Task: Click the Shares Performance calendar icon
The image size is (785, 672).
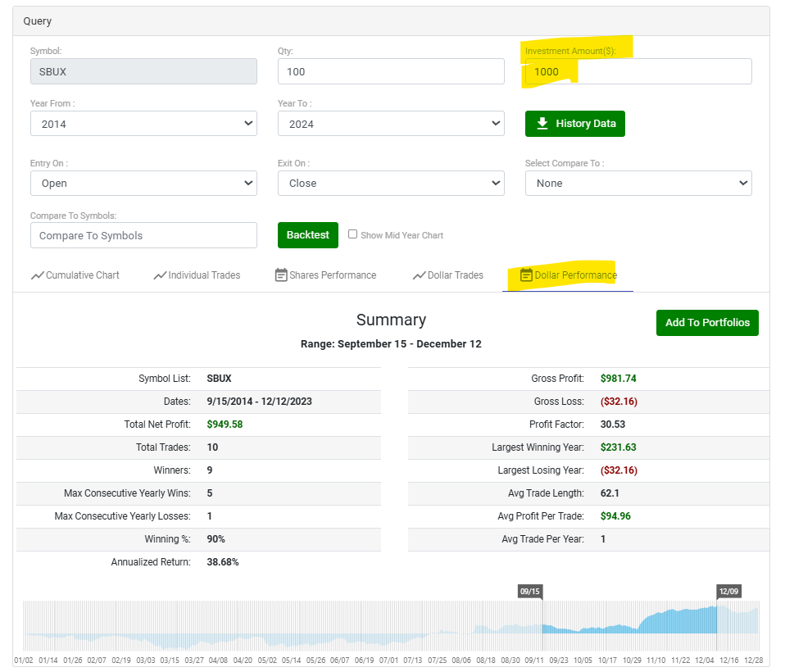Action: click(x=281, y=275)
